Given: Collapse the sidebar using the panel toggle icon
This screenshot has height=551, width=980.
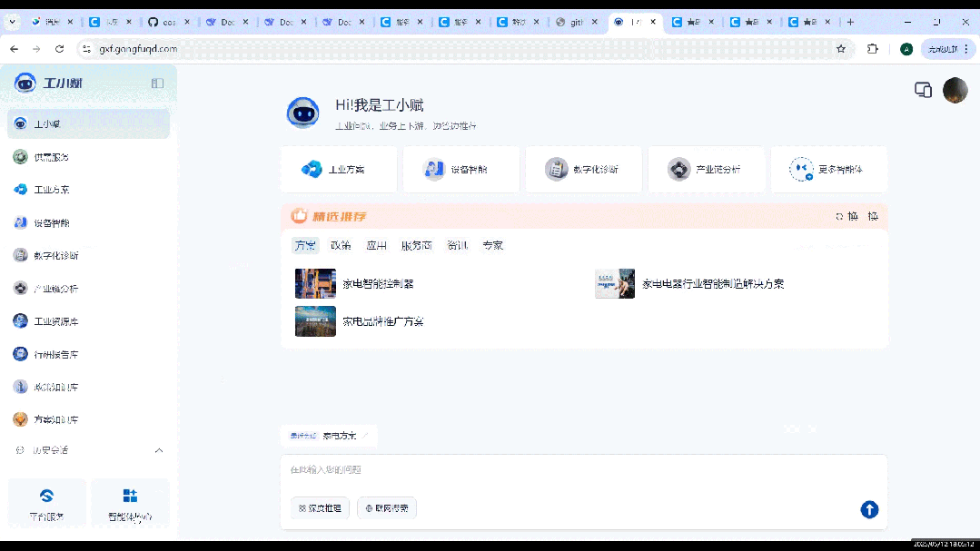Looking at the screenshot, I should tap(157, 84).
